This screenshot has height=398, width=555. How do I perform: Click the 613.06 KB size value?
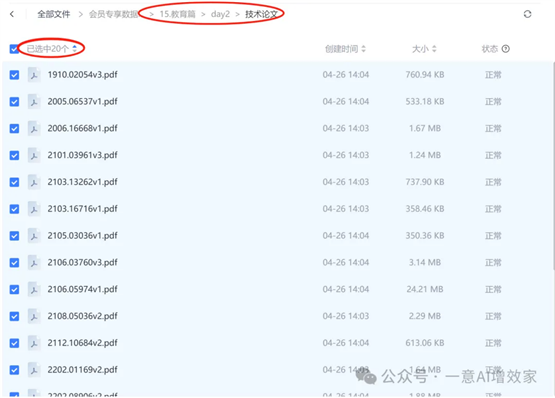pos(425,343)
